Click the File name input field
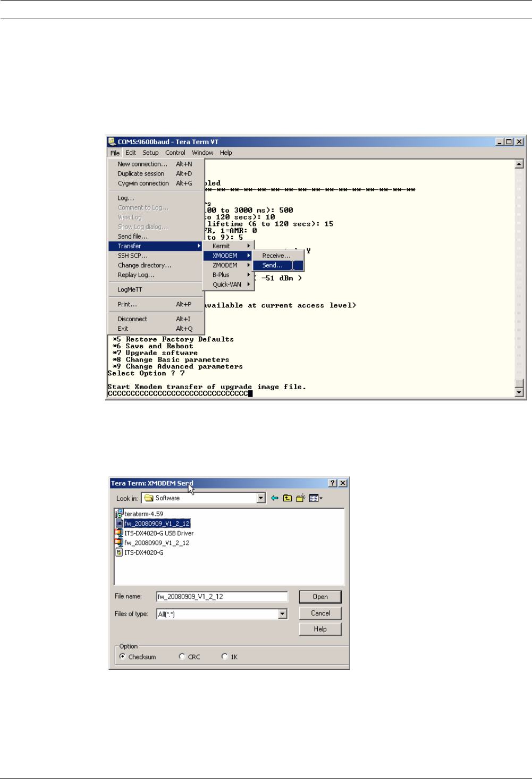 [x=222, y=597]
